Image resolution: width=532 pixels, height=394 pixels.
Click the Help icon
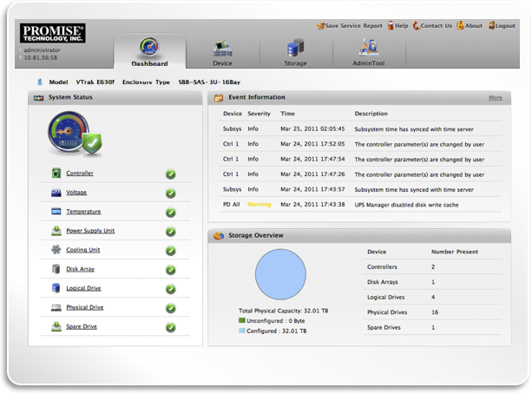(391, 25)
